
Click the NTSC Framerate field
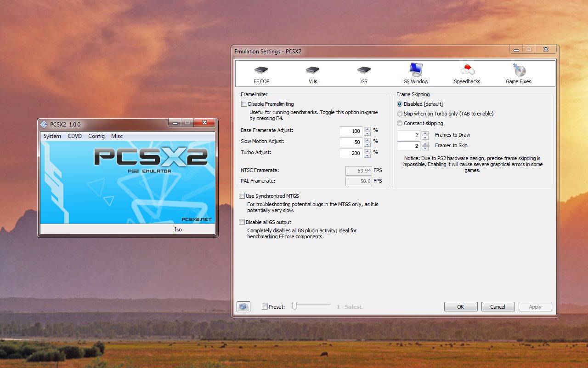pyautogui.click(x=358, y=171)
